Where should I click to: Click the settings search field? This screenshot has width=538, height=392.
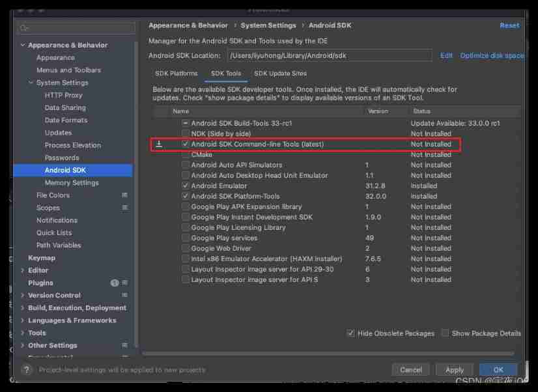pyautogui.click(x=76, y=28)
